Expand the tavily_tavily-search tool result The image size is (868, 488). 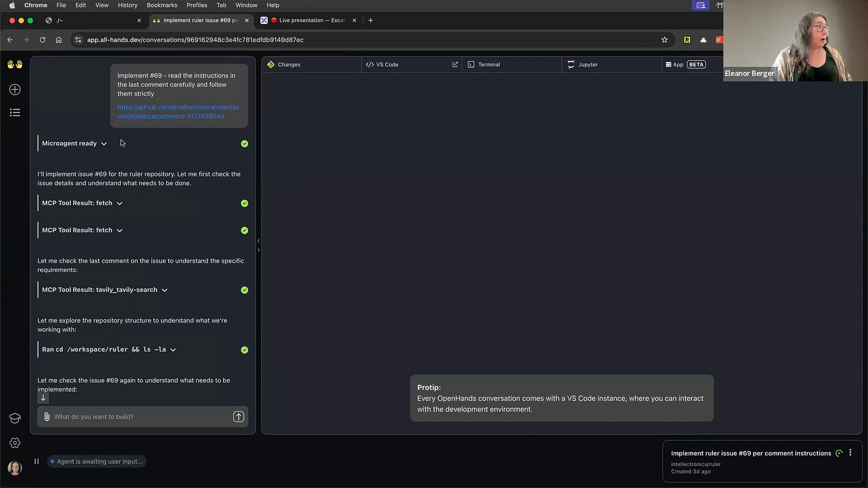click(164, 290)
